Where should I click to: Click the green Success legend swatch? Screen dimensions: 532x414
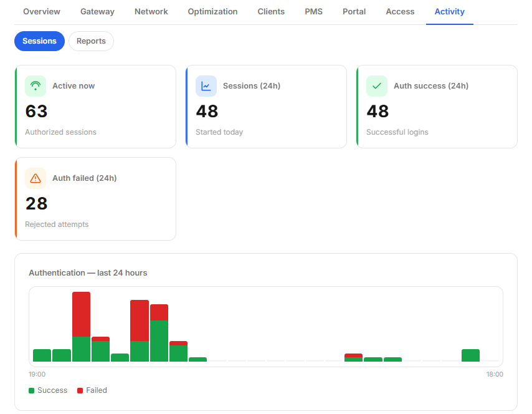(32, 390)
